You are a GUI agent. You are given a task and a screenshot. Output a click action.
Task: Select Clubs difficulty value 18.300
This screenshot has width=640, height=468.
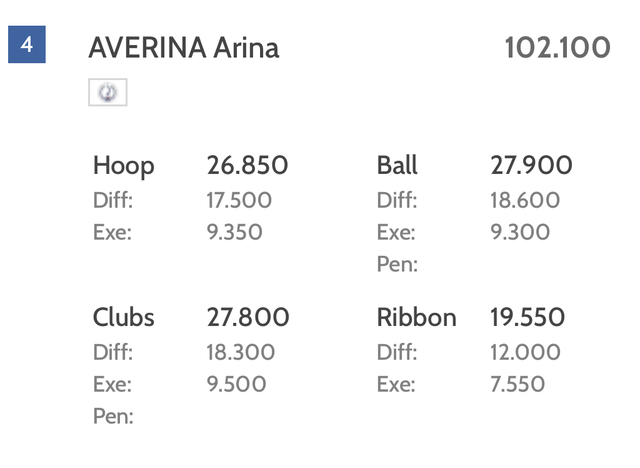tap(241, 352)
